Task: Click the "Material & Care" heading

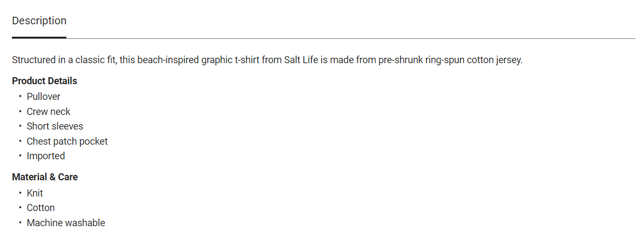Action: tap(45, 177)
